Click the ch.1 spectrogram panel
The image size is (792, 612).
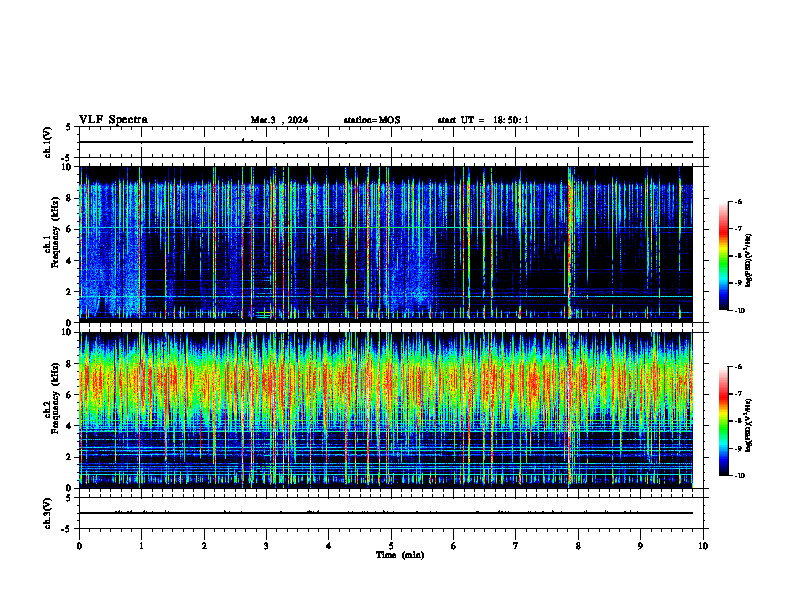click(x=386, y=244)
